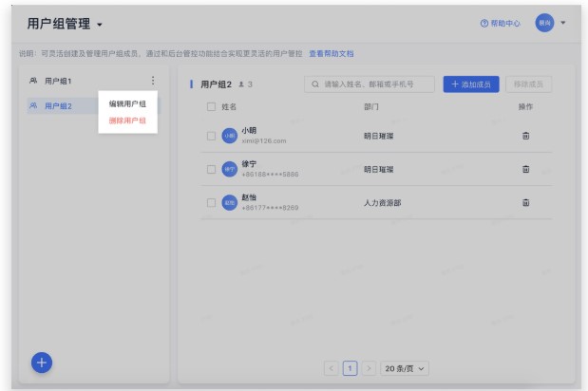The width and height of the screenshot is (588, 391).
Task: Choose 删除用户组 from the context menu
Action: 127,121
